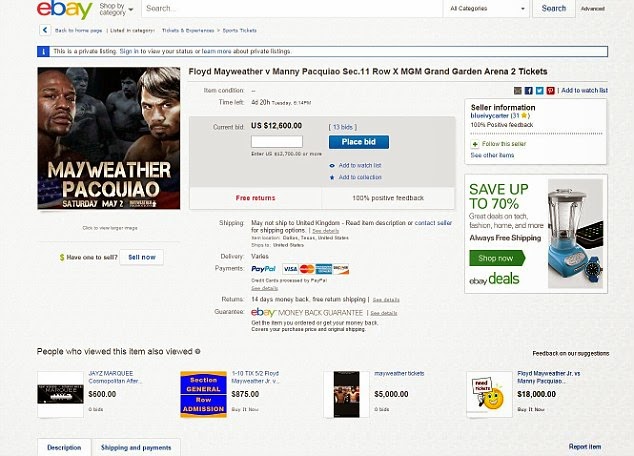This screenshot has height=456, width=634.
Task: Expand the All Categories dropdown
Action: (x=487, y=8)
